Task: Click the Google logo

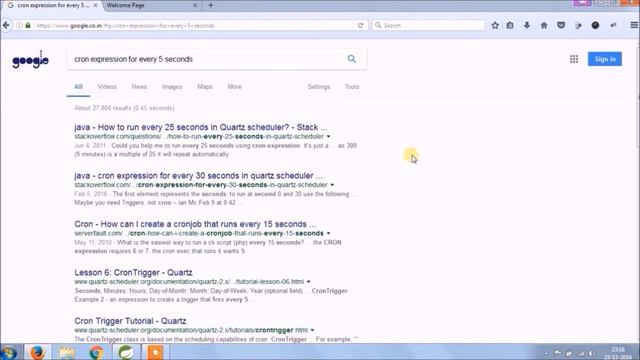Action: click(x=31, y=60)
